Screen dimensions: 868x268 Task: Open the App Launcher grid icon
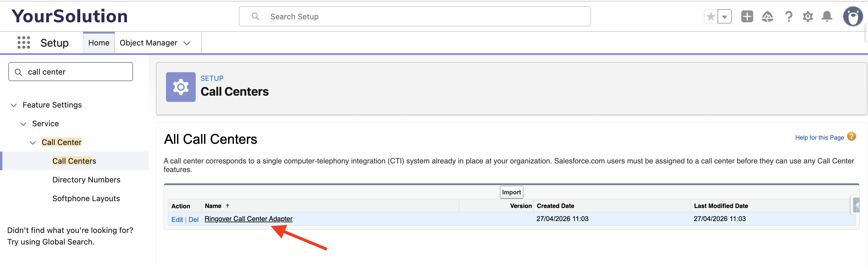pyautogui.click(x=23, y=43)
